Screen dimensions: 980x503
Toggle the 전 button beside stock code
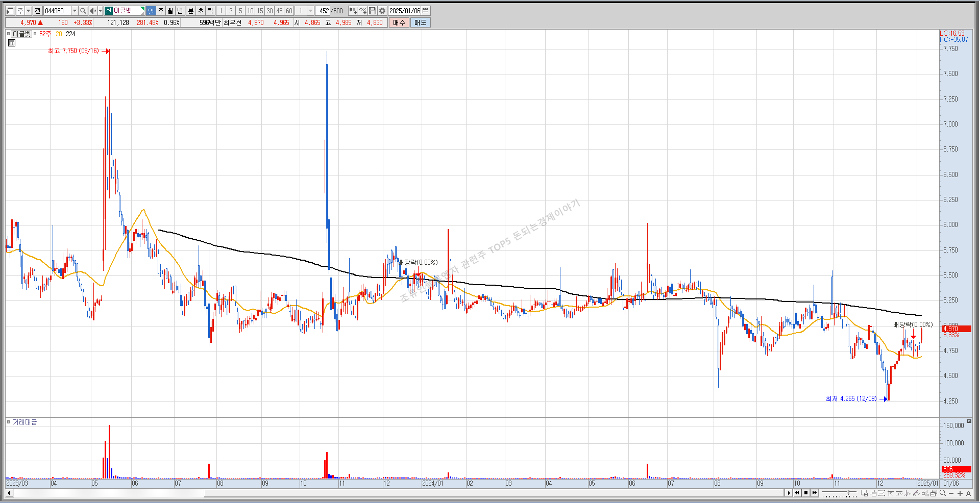[x=37, y=11]
